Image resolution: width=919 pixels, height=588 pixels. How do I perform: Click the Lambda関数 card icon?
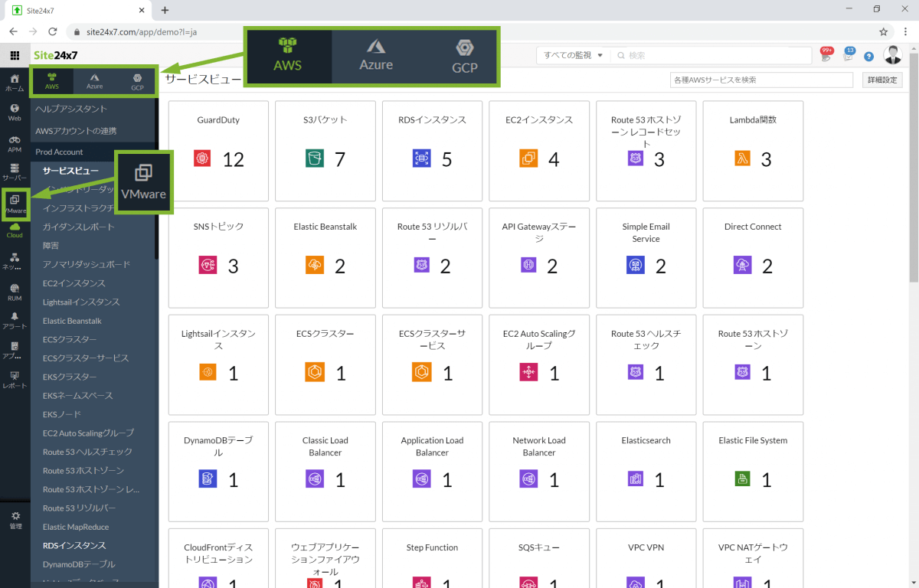(741, 158)
